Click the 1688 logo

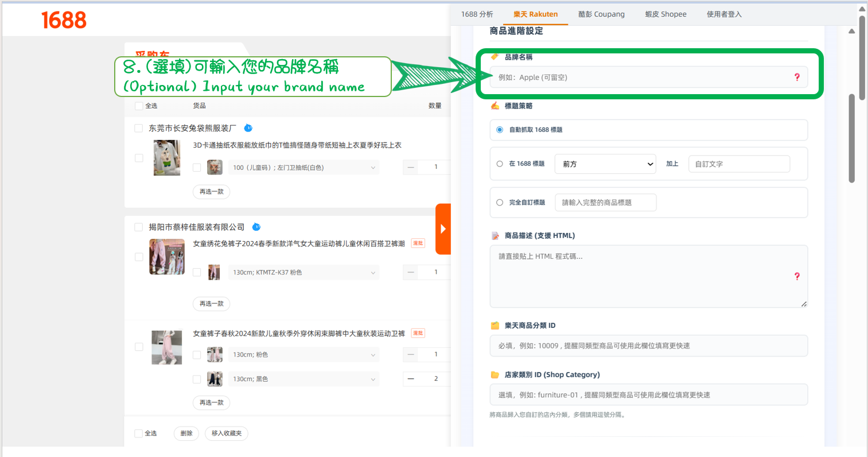(64, 20)
